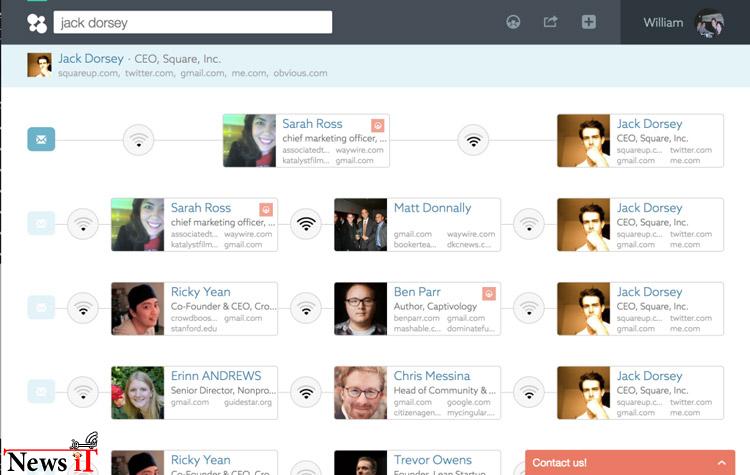Viewport: 750px width, 475px height.
Task: Click Jack Dorsey's photo in the Chris Messina row
Action: point(584,393)
